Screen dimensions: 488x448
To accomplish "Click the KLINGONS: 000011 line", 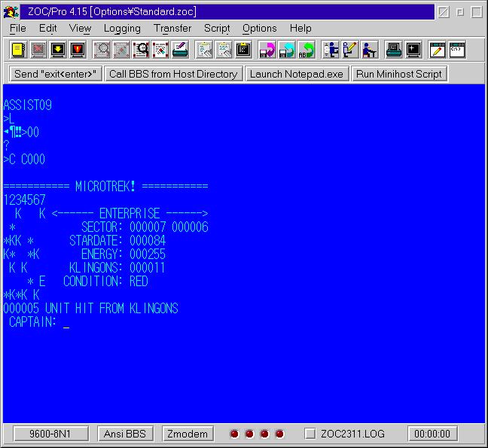I will click(117, 267).
